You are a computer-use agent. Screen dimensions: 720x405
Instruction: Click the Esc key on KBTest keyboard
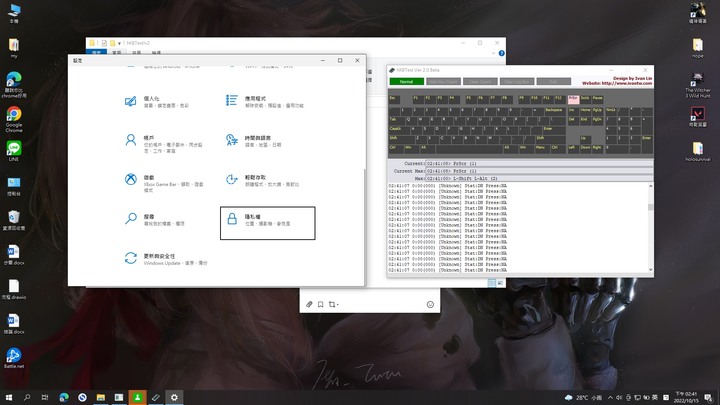click(394, 99)
